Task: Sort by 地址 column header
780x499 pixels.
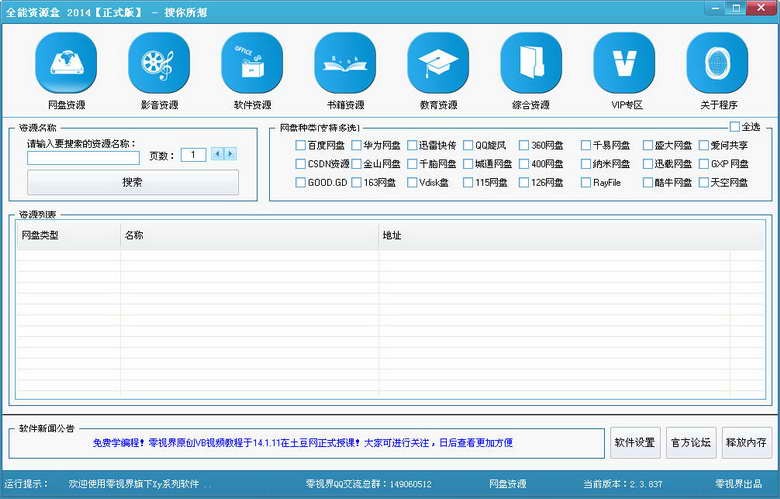Action: pyautogui.click(x=572, y=235)
